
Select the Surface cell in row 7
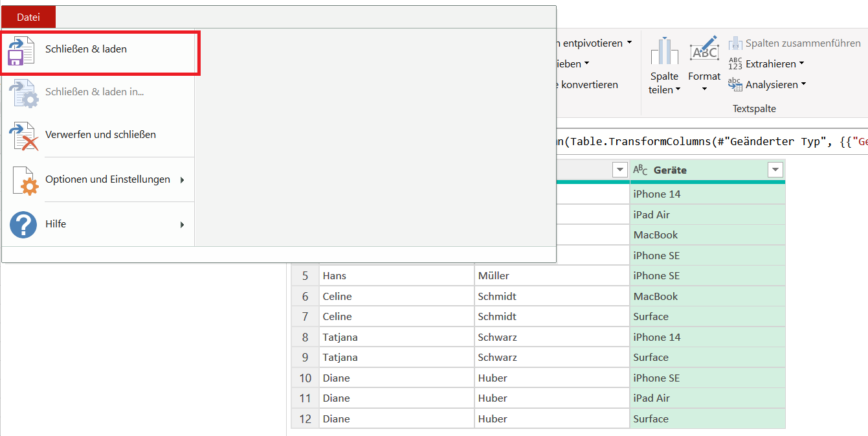pos(707,317)
